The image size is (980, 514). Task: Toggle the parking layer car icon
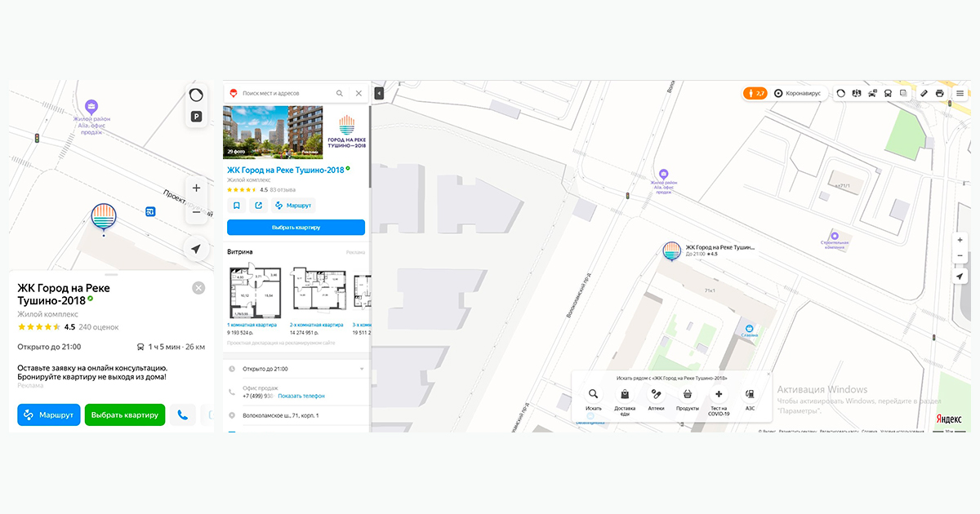(872, 93)
